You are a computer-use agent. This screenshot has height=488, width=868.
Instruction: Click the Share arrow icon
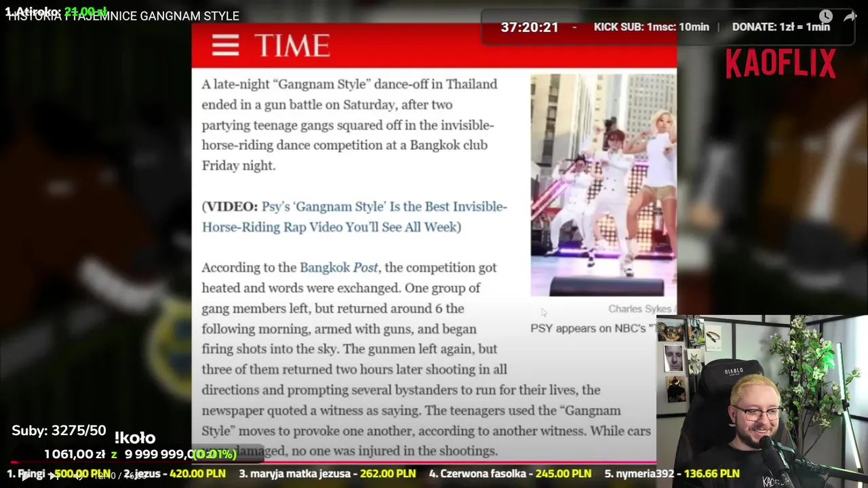point(850,16)
